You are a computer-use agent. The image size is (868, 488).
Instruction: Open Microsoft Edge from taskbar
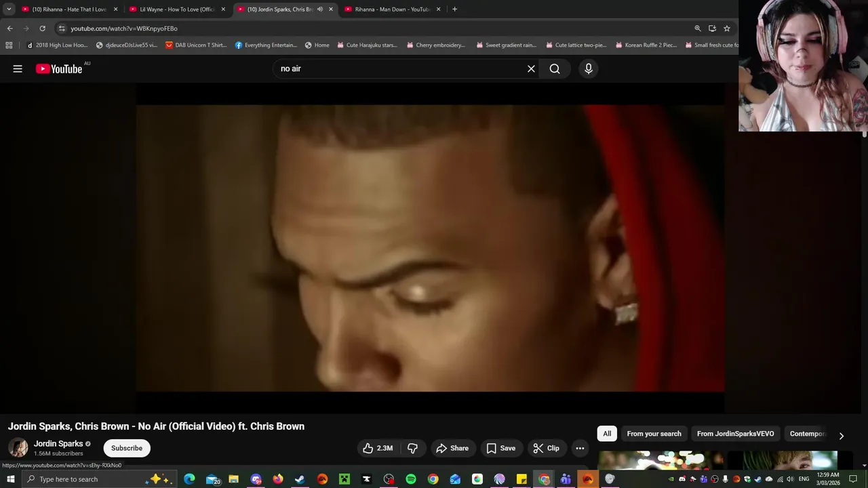point(189,479)
